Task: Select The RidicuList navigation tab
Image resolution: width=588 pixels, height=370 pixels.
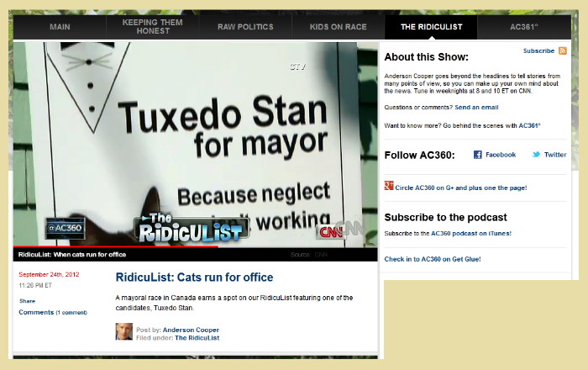Action: click(431, 27)
